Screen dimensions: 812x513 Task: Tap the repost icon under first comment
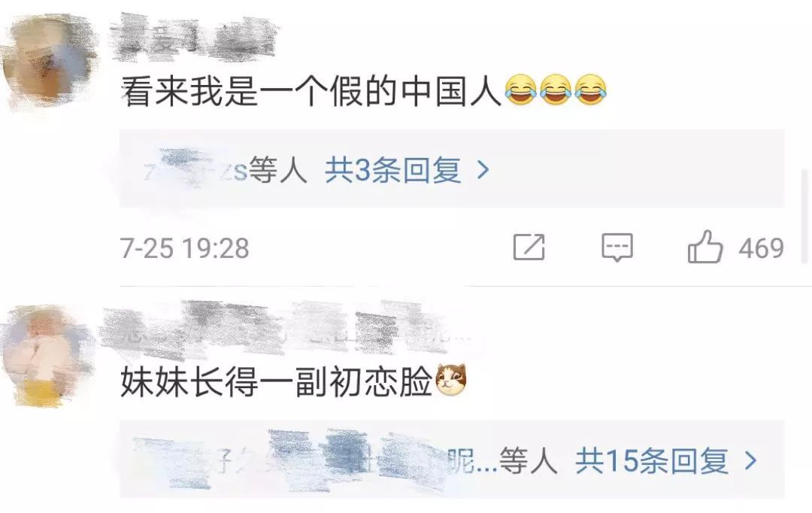click(529, 247)
